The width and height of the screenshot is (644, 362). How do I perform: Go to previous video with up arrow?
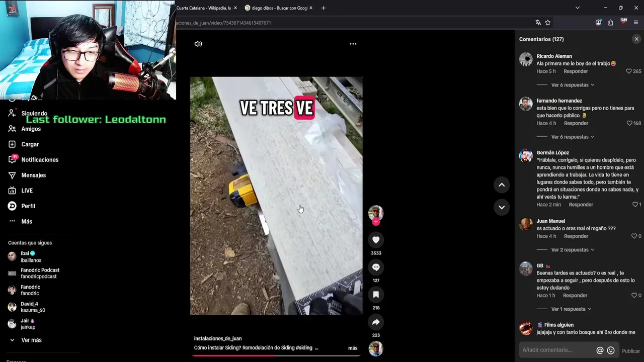(x=502, y=185)
